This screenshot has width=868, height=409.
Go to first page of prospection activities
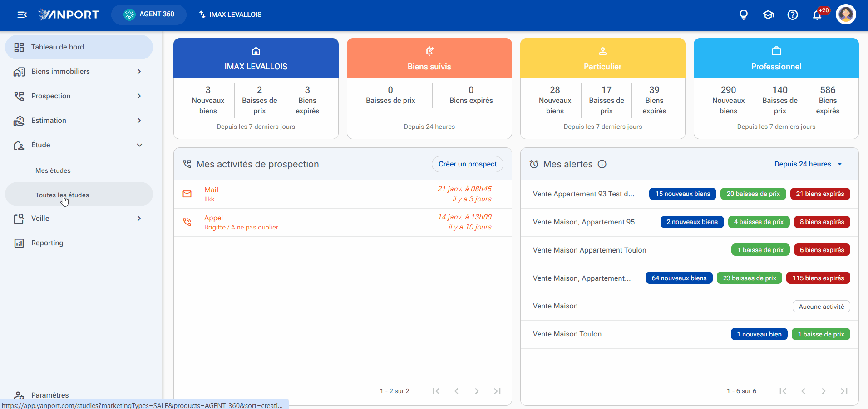coord(436,391)
